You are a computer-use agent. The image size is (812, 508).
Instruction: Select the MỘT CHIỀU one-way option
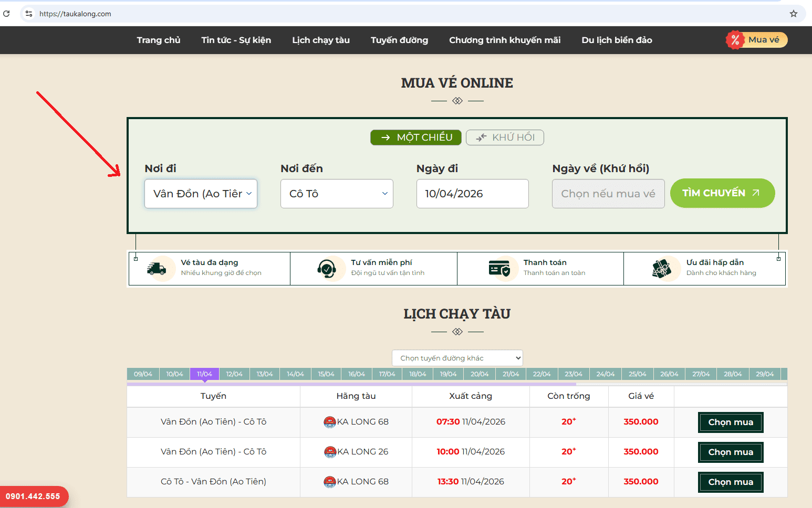(x=415, y=137)
